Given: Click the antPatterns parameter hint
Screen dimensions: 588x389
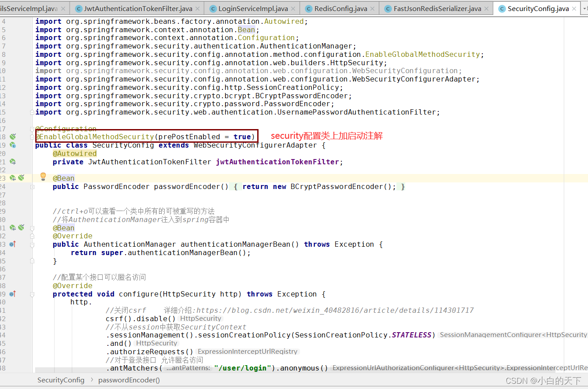Looking at the screenshot, I should 188,368.
